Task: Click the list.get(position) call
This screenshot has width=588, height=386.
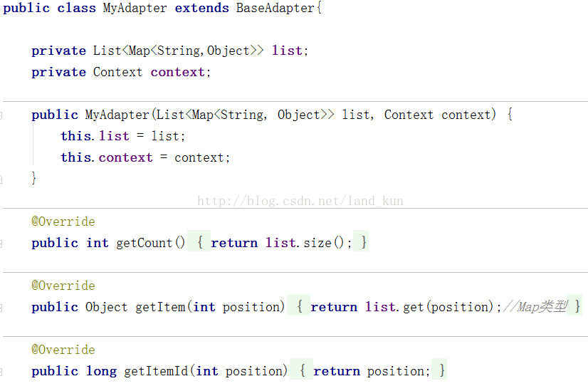Action: 430,307
